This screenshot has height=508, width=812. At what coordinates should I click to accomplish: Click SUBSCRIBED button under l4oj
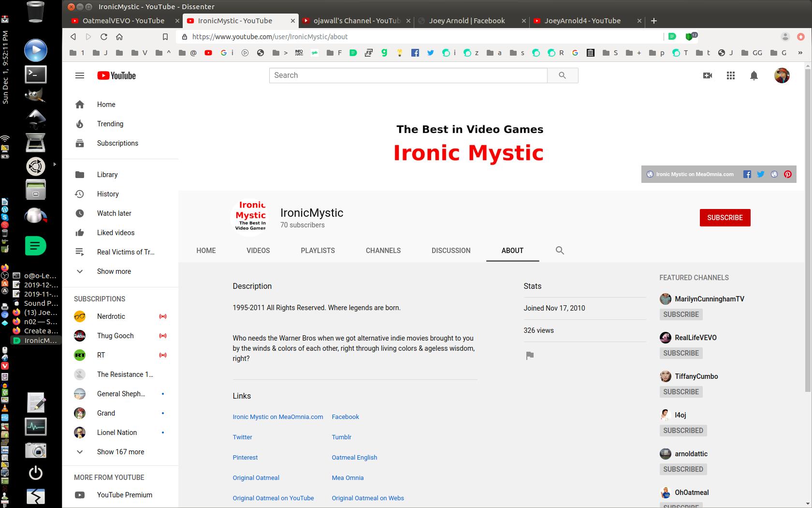click(x=683, y=431)
